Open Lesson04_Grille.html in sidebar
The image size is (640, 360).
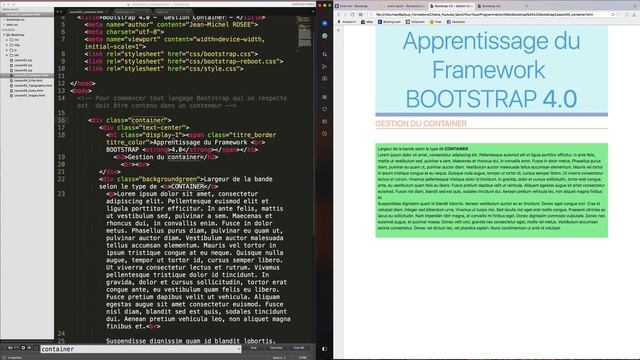pos(28,80)
